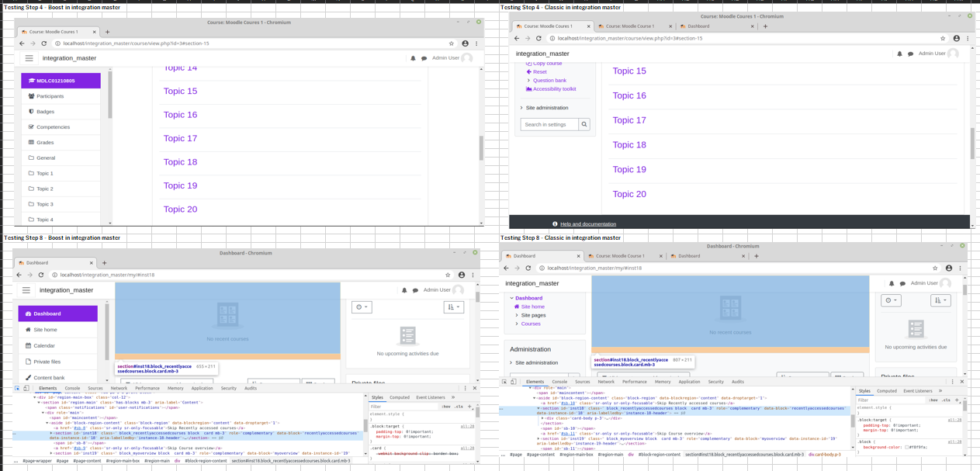
Task: Click the search magnifier button beside Search in settings
Action: click(584, 124)
